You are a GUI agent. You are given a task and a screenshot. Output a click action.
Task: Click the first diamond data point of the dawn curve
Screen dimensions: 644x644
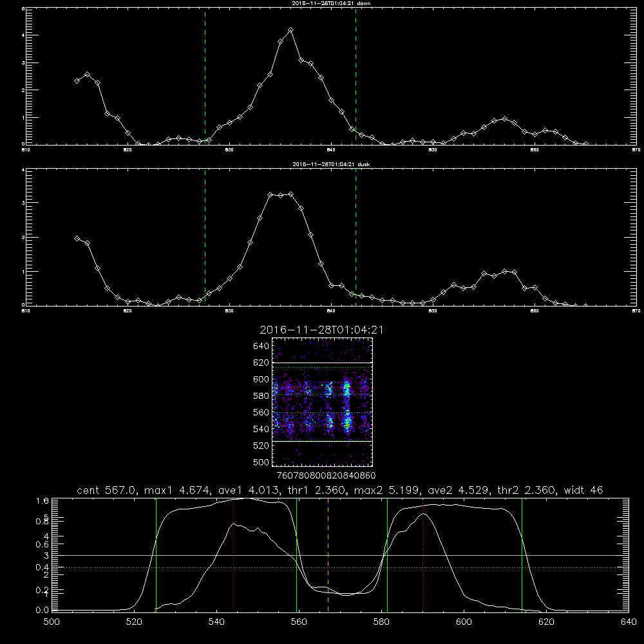77,80
